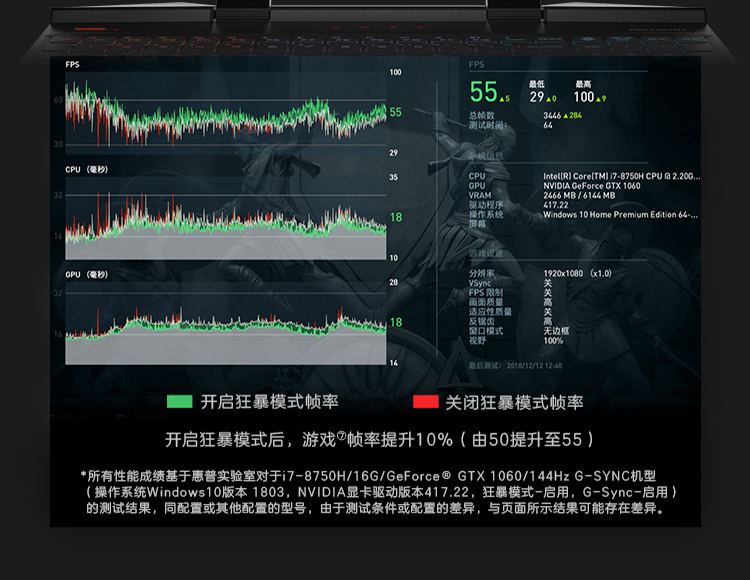Click the 总帧数 label in the results panel

tap(482, 116)
